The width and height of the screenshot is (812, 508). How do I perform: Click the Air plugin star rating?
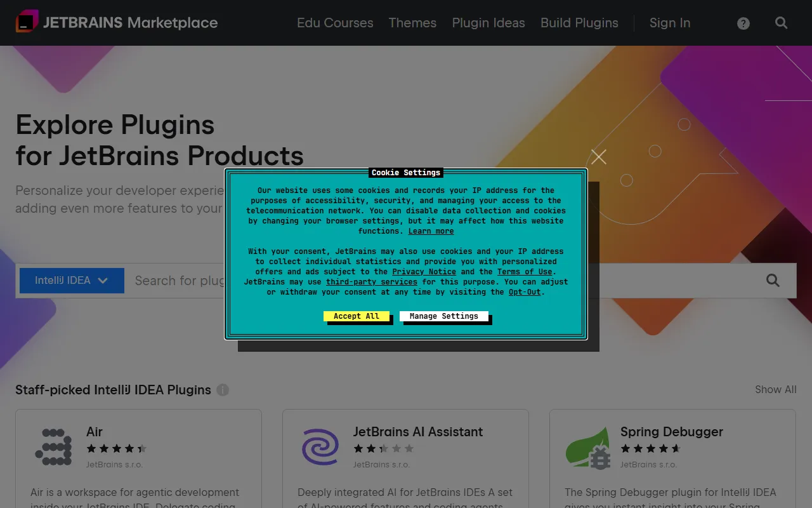[x=116, y=448]
